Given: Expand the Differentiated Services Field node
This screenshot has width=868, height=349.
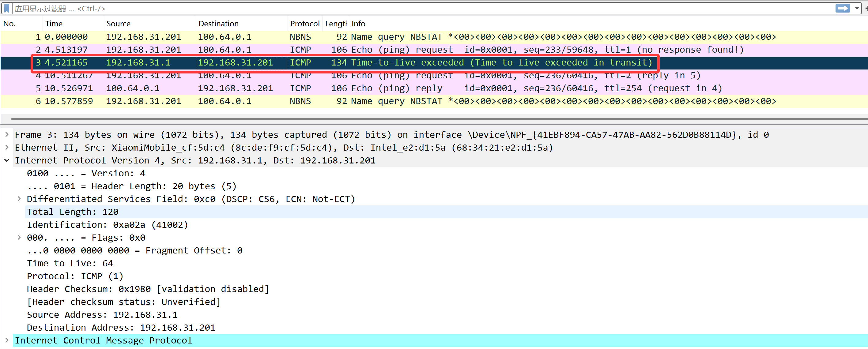Looking at the screenshot, I should [19, 199].
